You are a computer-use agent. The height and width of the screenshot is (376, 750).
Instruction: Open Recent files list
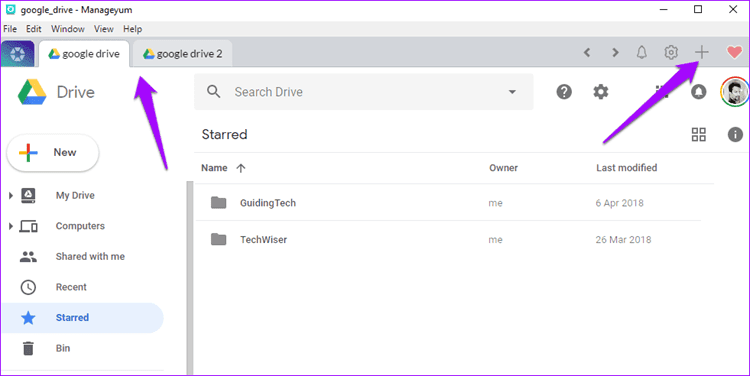(71, 287)
